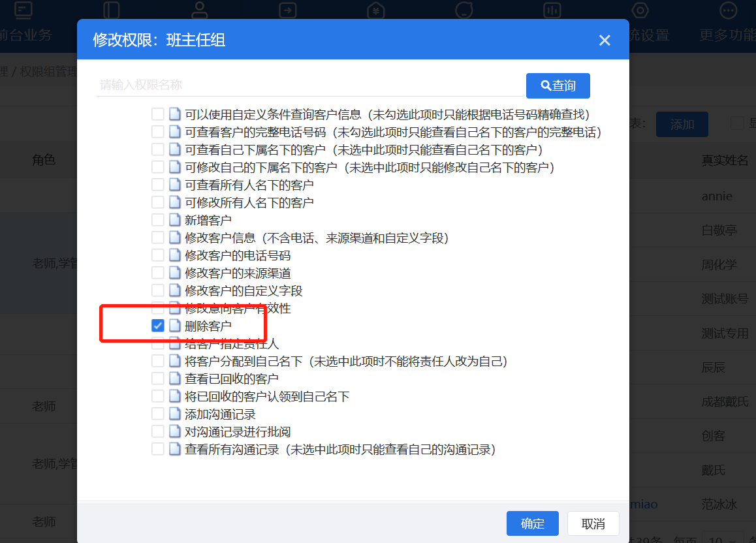756x543 pixels.
Task: Click document icon beside 新增客户
Action: (x=175, y=220)
